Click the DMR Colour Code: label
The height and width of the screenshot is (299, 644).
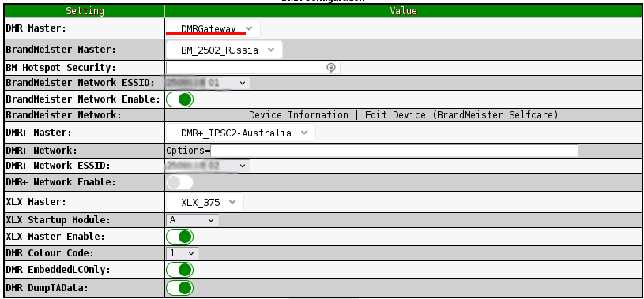pos(50,253)
